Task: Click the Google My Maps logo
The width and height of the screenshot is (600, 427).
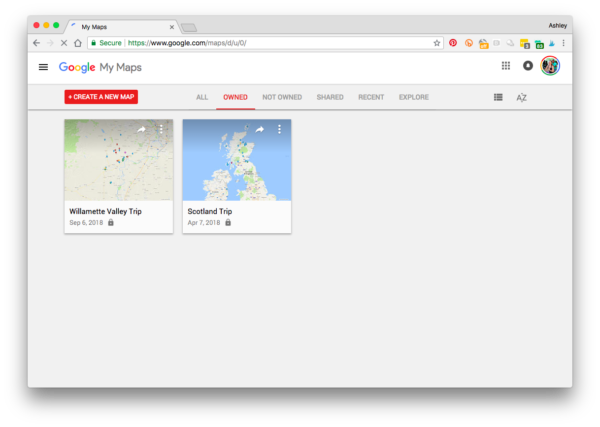Action: (100, 67)
